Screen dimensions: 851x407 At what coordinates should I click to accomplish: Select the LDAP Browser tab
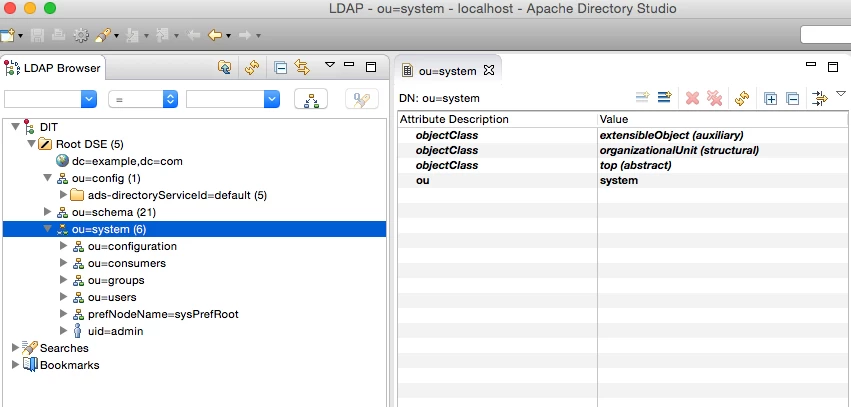53,68
